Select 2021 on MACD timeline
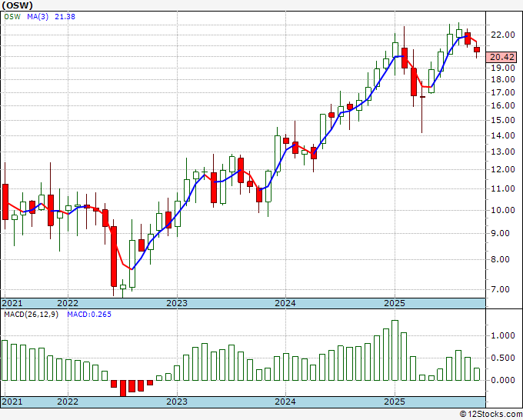Screen dimensions: 523x420 pos(12,402)
